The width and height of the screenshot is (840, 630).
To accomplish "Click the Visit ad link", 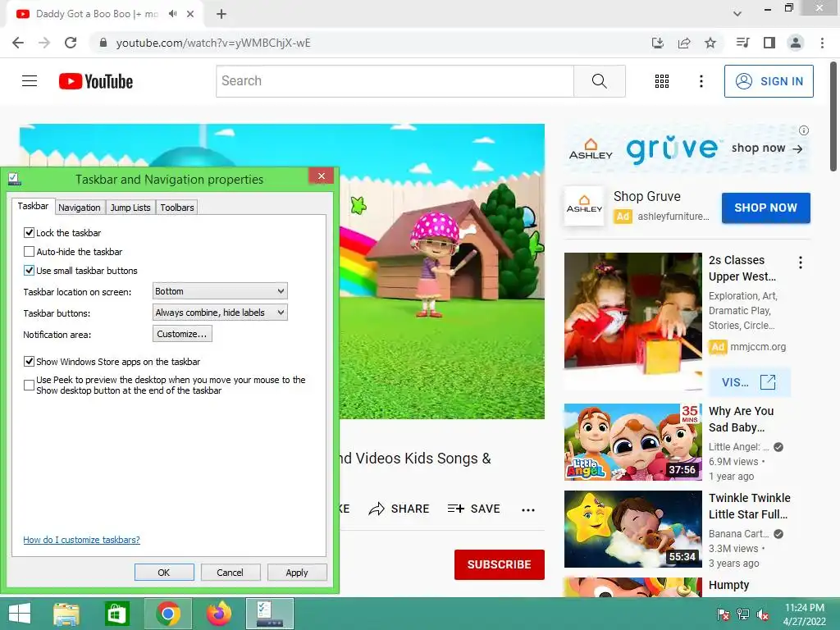I will point(749,382).
